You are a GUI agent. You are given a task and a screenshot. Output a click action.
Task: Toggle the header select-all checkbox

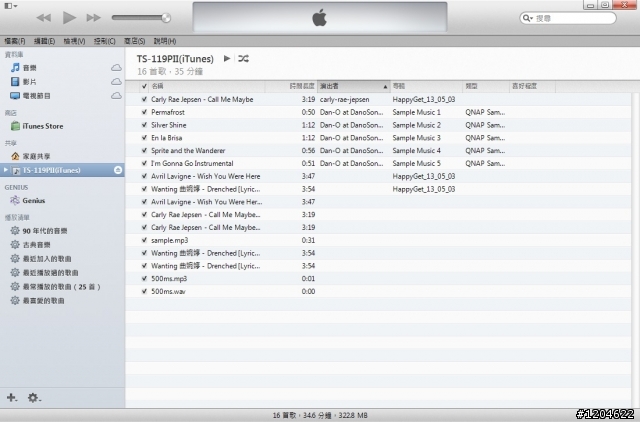tap(144, 86)
